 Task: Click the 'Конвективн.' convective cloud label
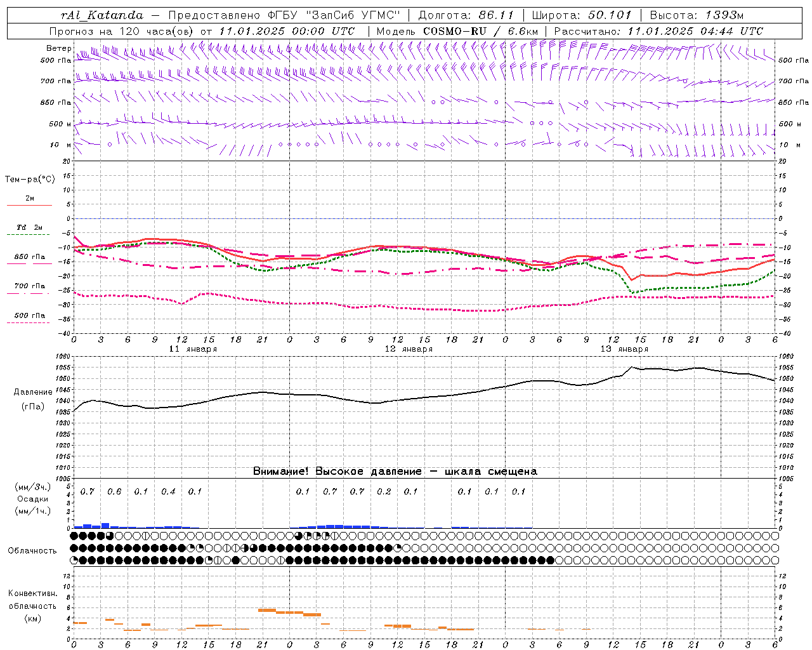[32, 594]
